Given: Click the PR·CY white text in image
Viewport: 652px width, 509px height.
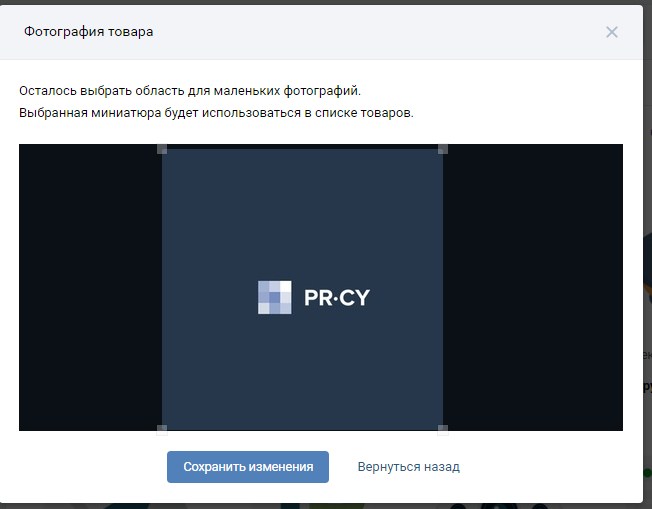Looking at the screenshot, I should 336,297.
